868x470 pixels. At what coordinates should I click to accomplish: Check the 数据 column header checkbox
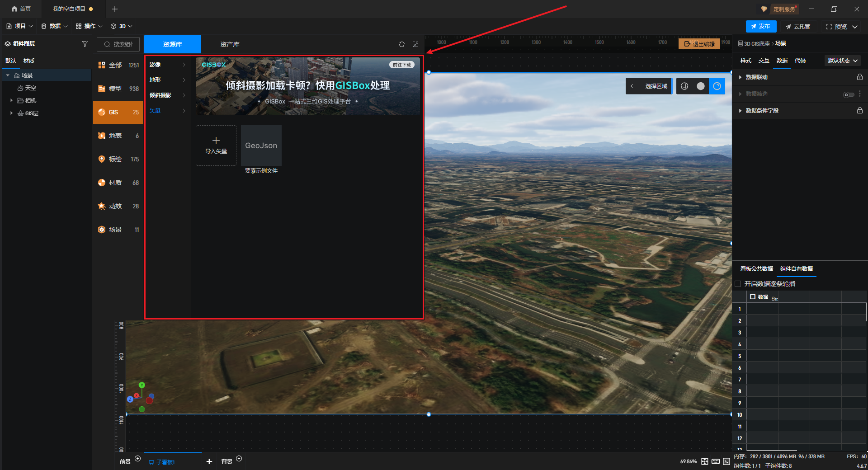coord(753,297)
